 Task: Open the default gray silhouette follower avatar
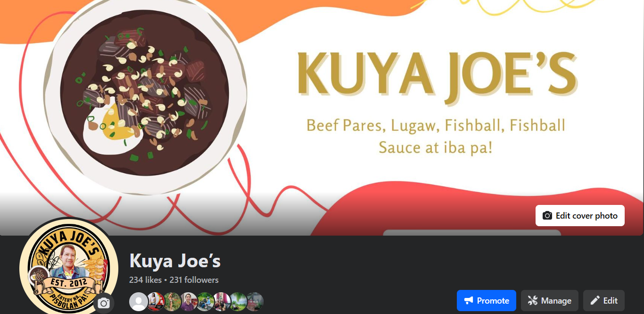138,301
